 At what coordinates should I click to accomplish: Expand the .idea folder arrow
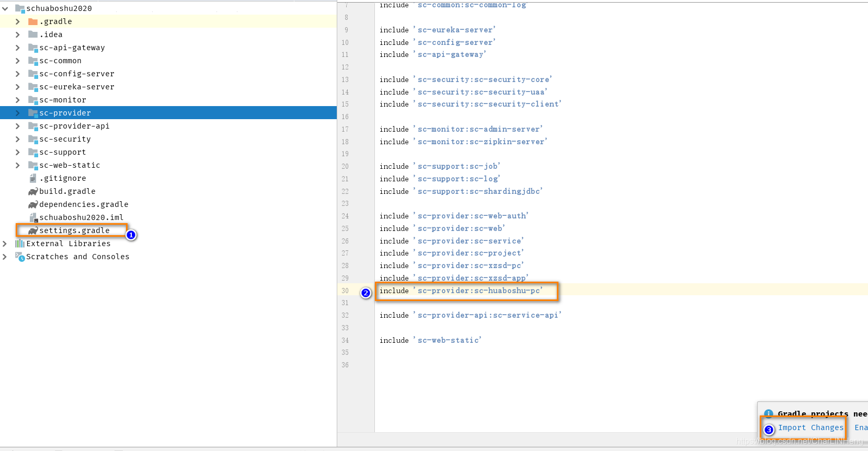[x=18, y=34]
